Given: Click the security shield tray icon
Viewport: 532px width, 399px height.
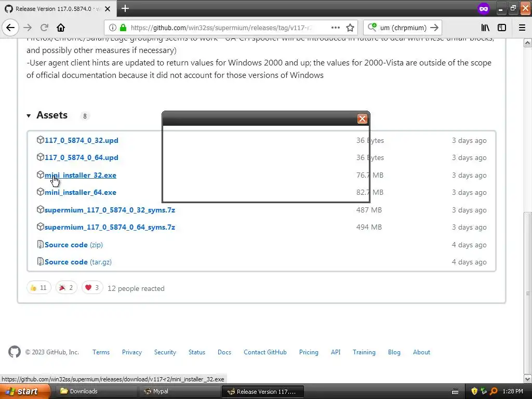Looking at the screenshot, I should click(474, 392).
